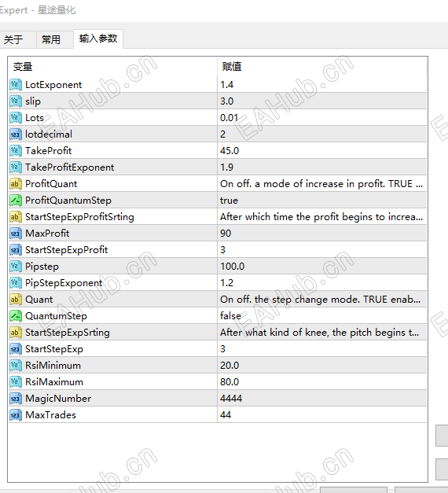Click the RsiMinimum variable icon
The height and width of the screenshot is (493, 448).
tap(16, 366)
